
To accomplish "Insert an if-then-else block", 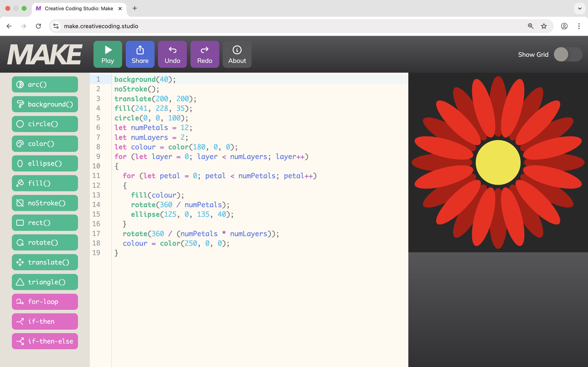I will [45, 341].
